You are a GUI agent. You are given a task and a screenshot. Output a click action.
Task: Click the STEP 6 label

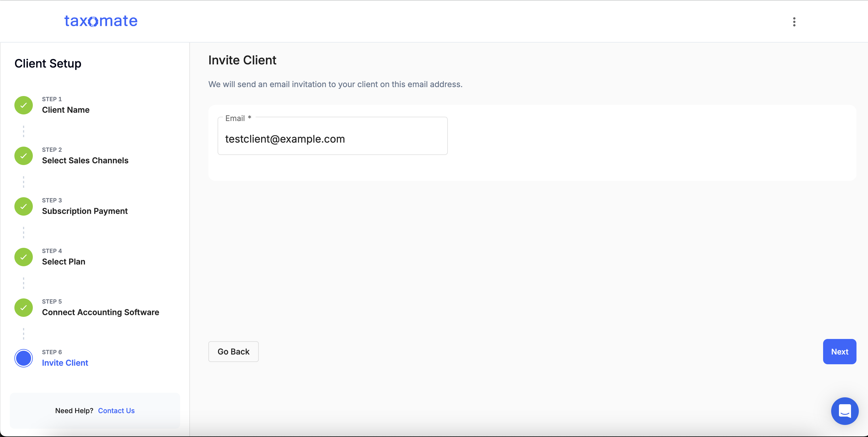52,352
